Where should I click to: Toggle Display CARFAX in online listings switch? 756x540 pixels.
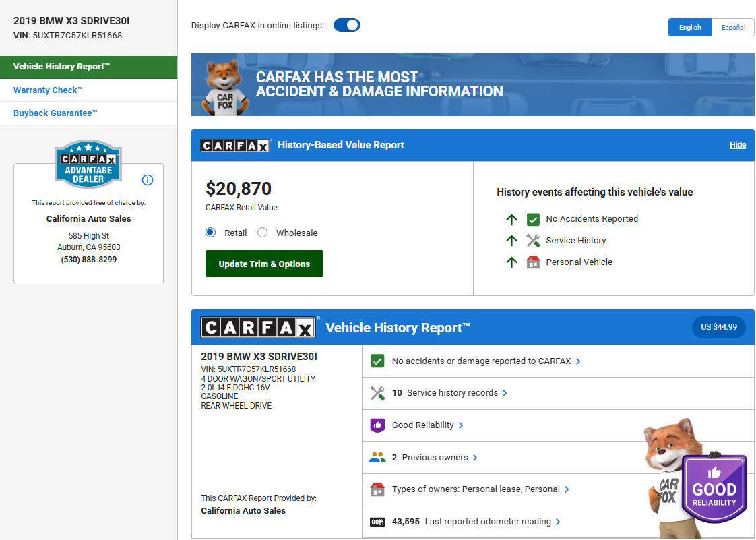click(347, 26)
